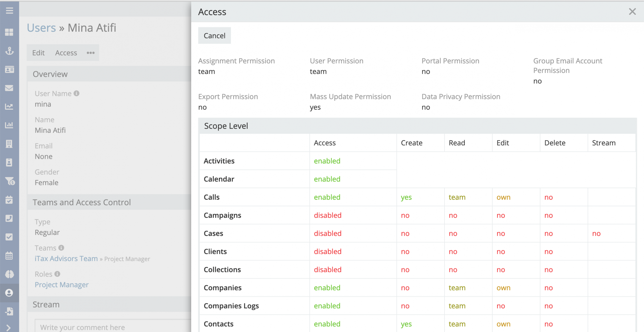Click the brain icon in the sidebar
This screenshot has width=644, height=332.
point(9,274)
